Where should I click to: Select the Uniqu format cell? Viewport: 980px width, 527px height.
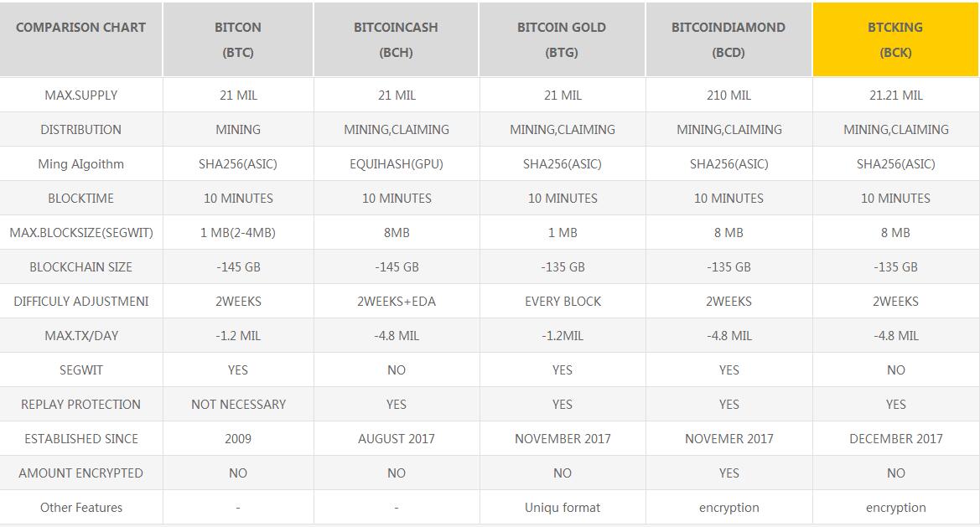(562, 507)
